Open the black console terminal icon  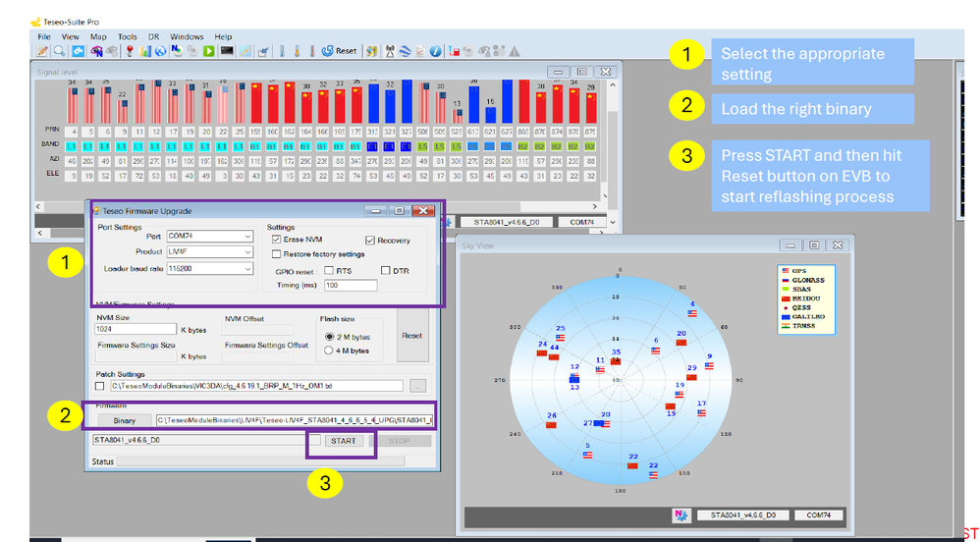[227, 51]
